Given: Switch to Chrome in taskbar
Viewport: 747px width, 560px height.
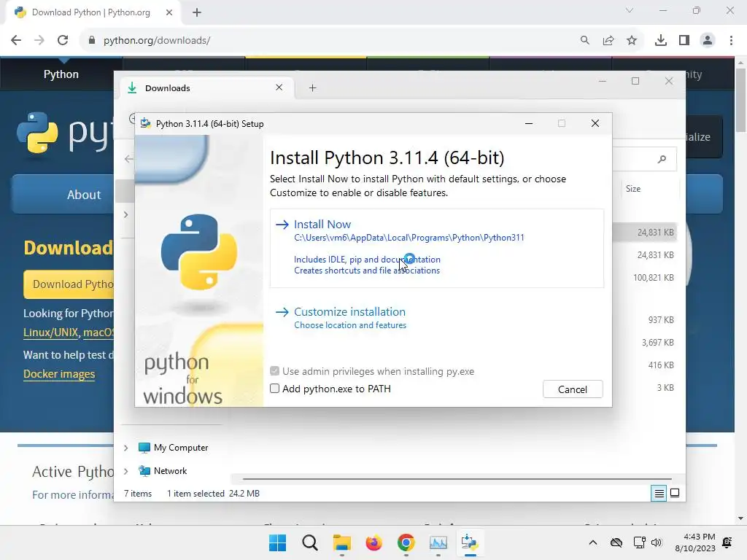Looking at the screenshot, I should (406, 542).
